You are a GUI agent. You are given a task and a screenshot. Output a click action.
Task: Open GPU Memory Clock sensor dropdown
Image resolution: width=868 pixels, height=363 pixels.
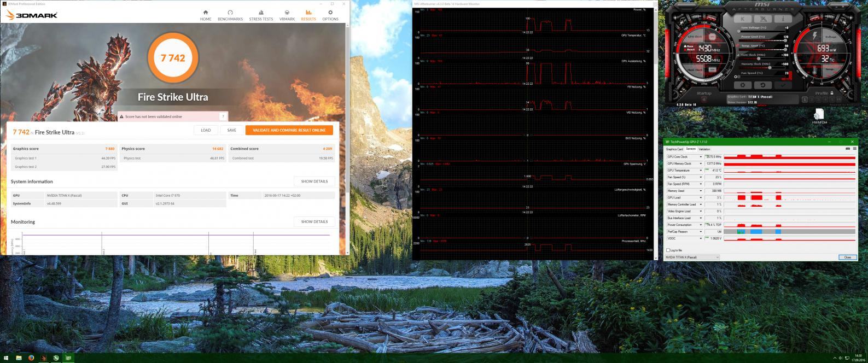(x=701, y=163)
